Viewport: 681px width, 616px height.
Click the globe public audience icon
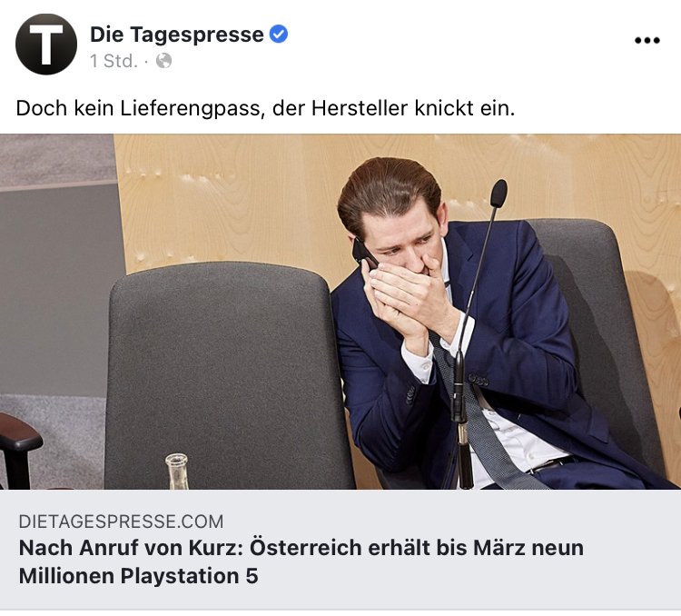[163, 61]
